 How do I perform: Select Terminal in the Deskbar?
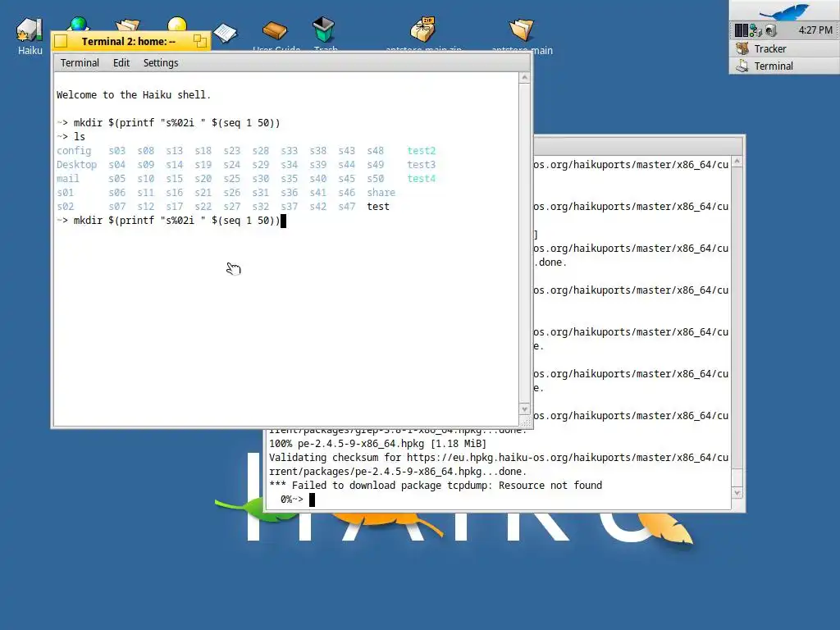[784, 66]
